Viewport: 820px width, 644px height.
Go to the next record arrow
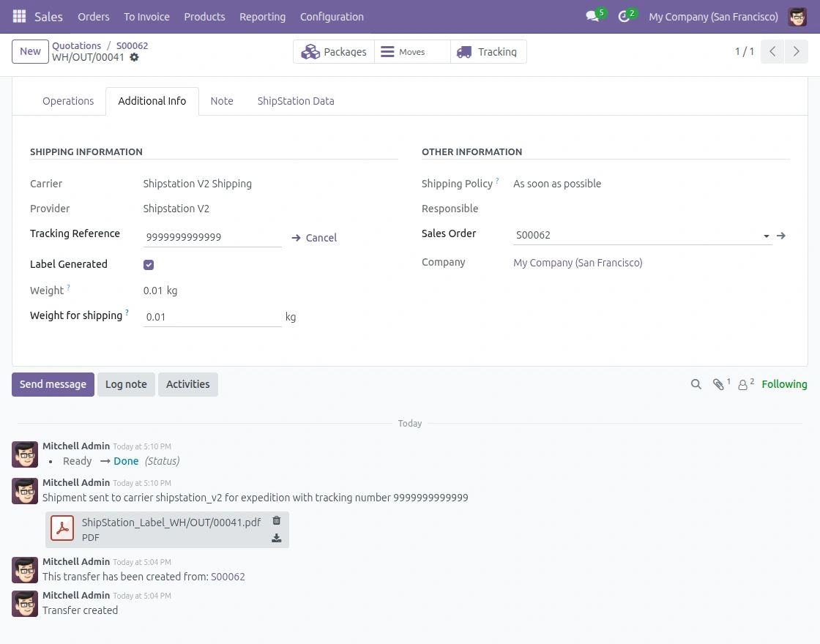pyautogui.click(x=796, y=52)
